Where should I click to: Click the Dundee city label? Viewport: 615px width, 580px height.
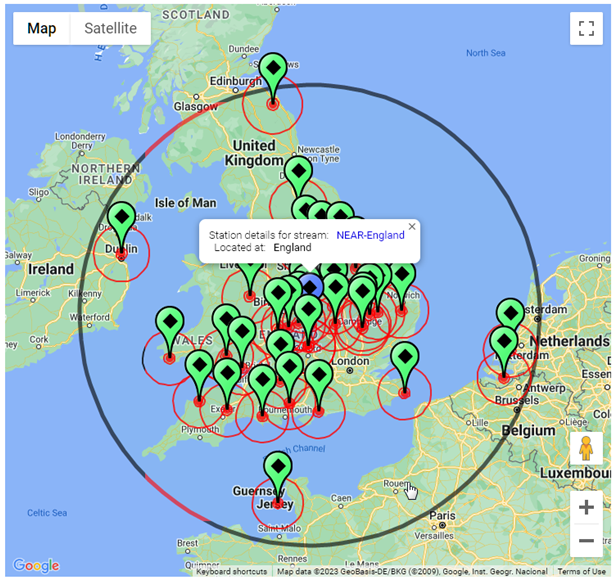pyautogui.click(x=244, y=49)
